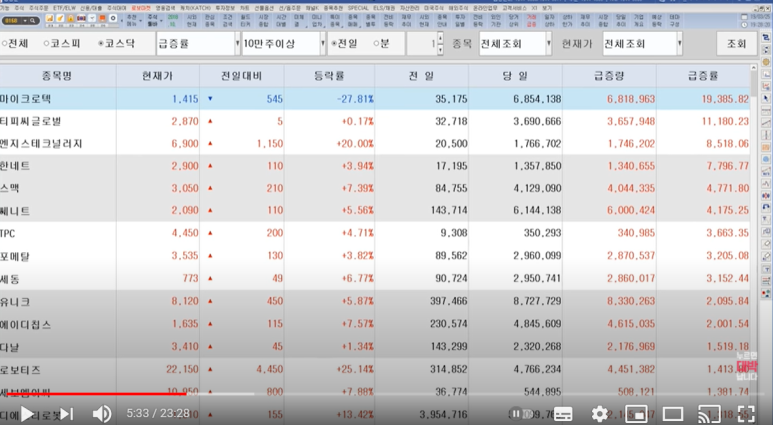Mute the video volume
This screenshot has height=425, width=773.
click(102, 414)
